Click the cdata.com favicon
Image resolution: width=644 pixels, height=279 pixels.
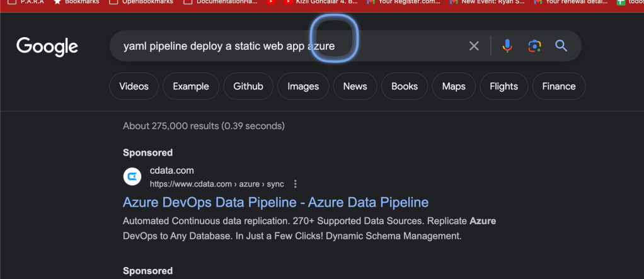point(132,177)
